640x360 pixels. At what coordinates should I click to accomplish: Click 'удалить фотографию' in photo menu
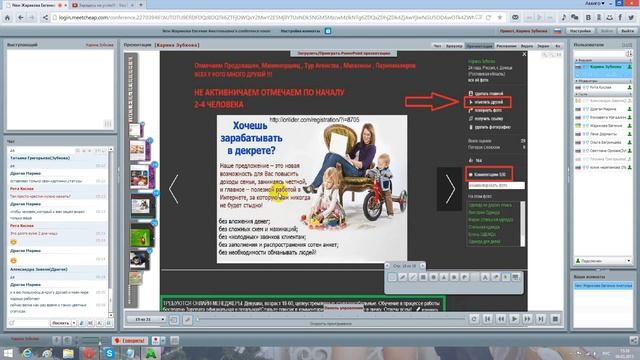[x=492, y=127]
